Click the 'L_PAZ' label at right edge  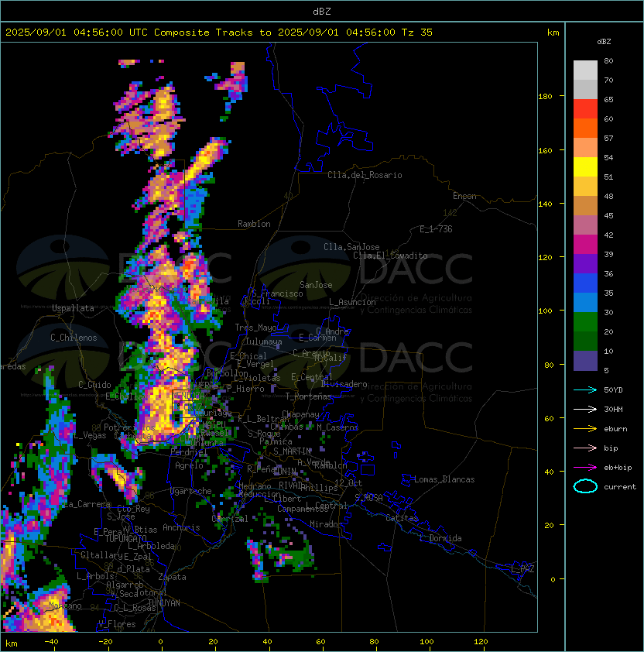(x=522, y=569)
